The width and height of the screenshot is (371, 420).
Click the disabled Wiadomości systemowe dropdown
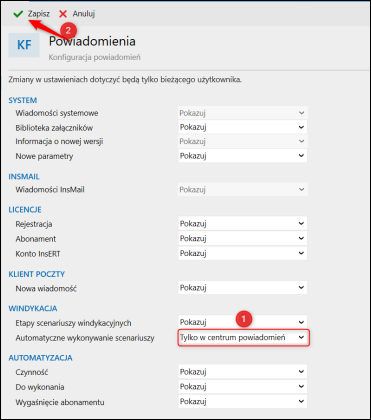(x=243, y=113)
